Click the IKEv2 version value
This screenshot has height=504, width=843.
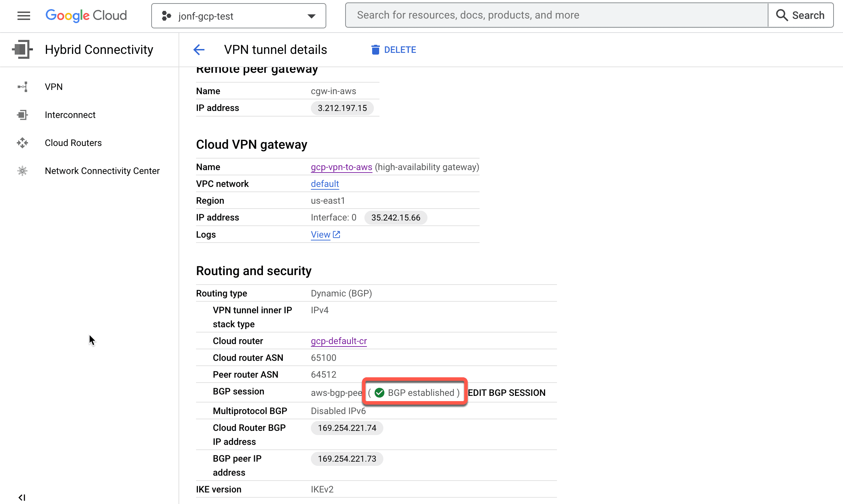322,489
